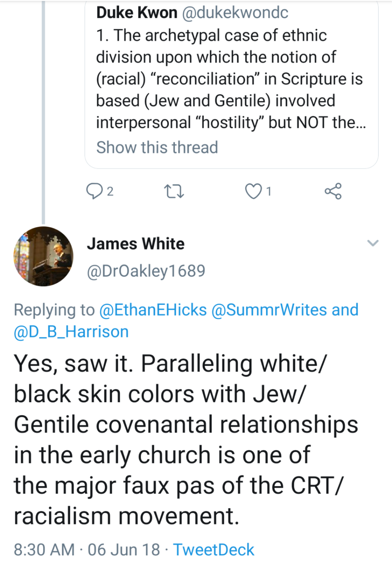Image resolution: width=392 pixels, height=572 pixels.
Task: Expand the tweet options chevron
Action: click(373, 243)
